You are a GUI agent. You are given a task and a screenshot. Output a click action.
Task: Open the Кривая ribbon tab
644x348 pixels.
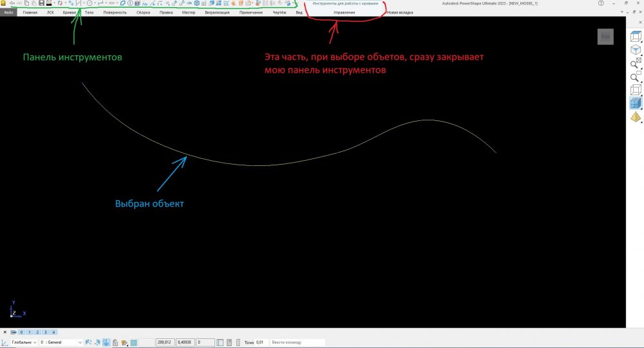click(x=69, y=12)
